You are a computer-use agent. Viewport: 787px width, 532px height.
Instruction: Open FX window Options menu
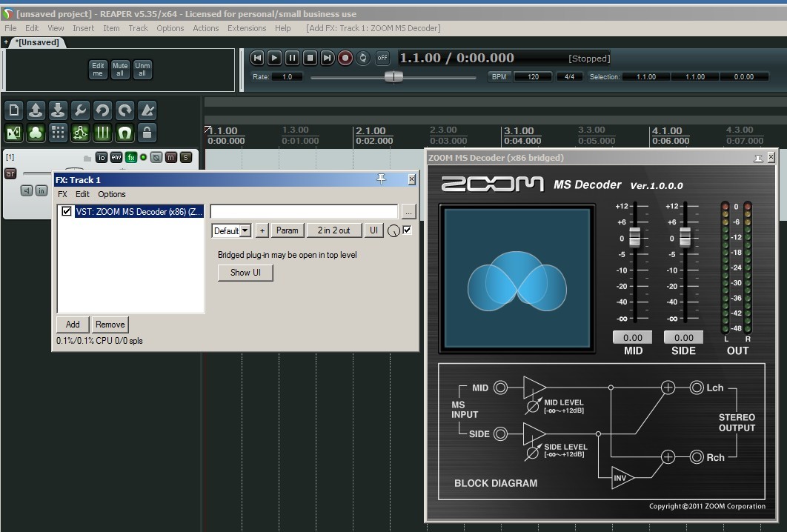[112, 194]
